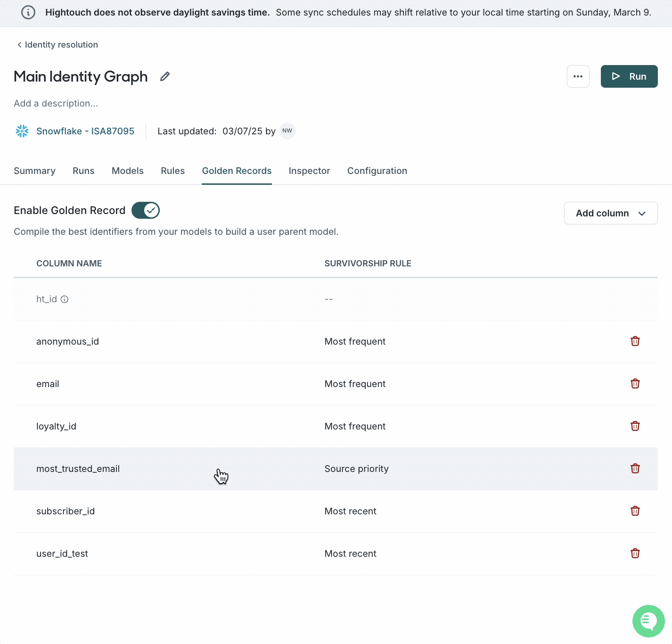This screenshot has width=672, height=644.
Task: Click the NW user avatar
Action: [287, 131]
